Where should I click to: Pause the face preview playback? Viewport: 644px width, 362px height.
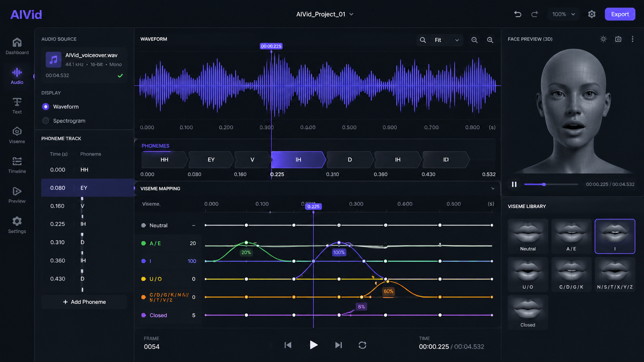click(x=514, y=184)
